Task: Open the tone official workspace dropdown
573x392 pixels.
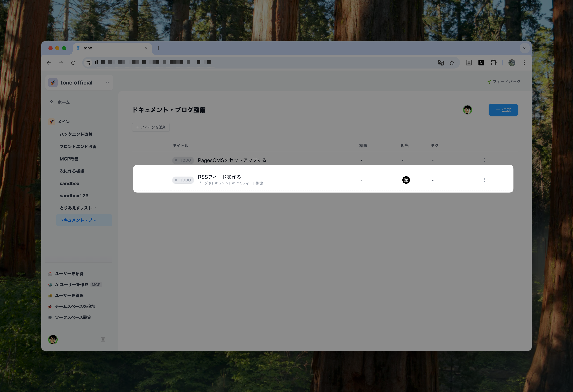Action: [x=79, y=82]
